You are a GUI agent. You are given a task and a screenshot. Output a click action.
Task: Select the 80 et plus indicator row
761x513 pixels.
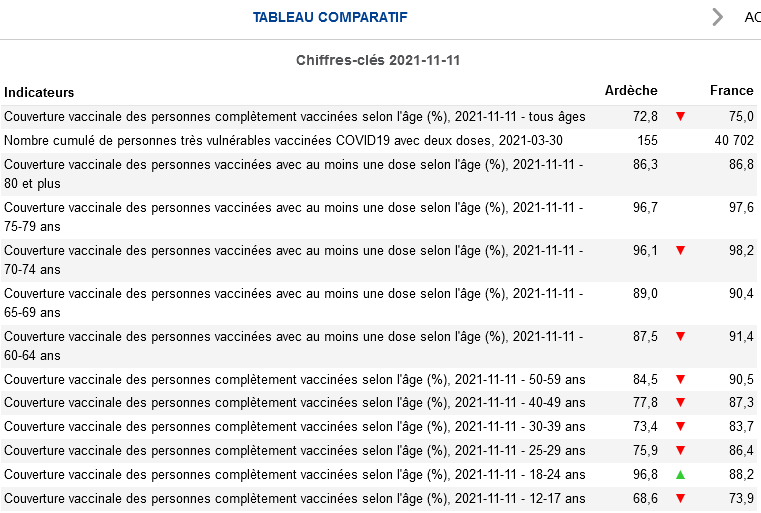point(294,174)
